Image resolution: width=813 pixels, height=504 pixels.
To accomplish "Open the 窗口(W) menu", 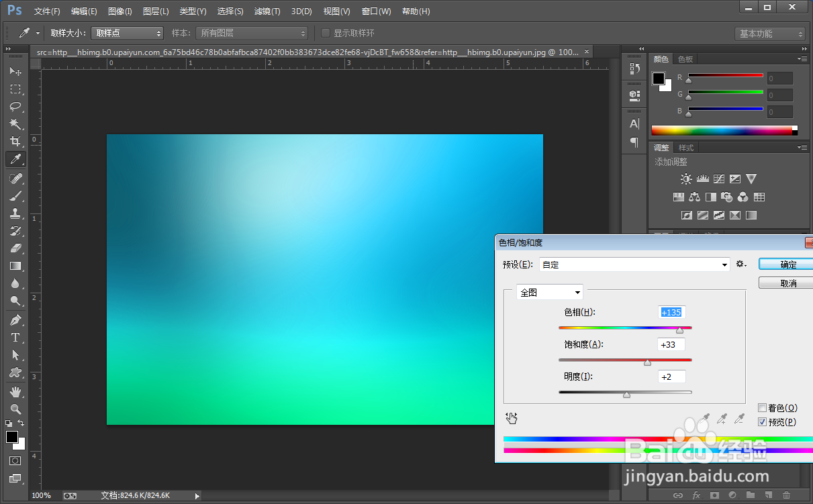I will (376, 11).
